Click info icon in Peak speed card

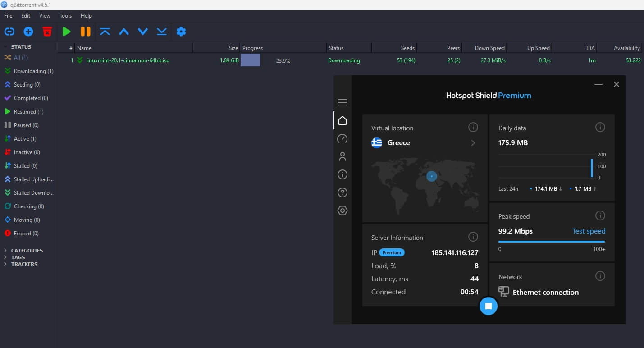click(x=600, y=216)
